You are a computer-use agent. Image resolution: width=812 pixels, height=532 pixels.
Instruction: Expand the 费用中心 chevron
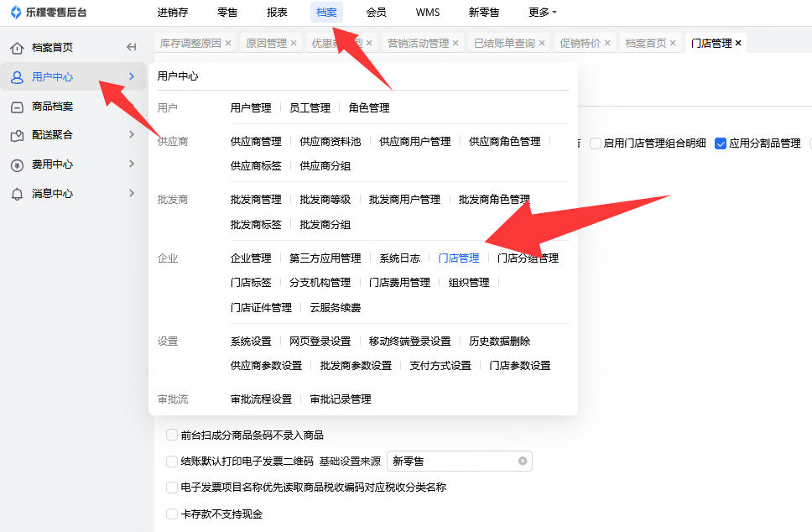[x=132, y=164]
